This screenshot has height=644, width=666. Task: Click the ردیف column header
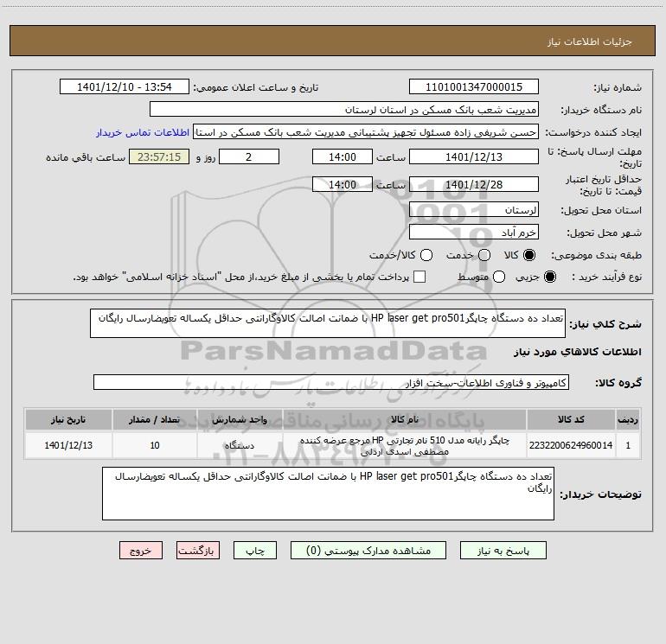tap(628, 420)
